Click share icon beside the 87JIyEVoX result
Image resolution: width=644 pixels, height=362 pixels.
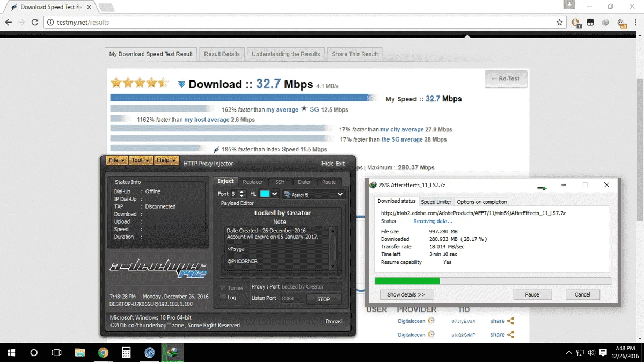pyautogui.click(x=511, y=321)
